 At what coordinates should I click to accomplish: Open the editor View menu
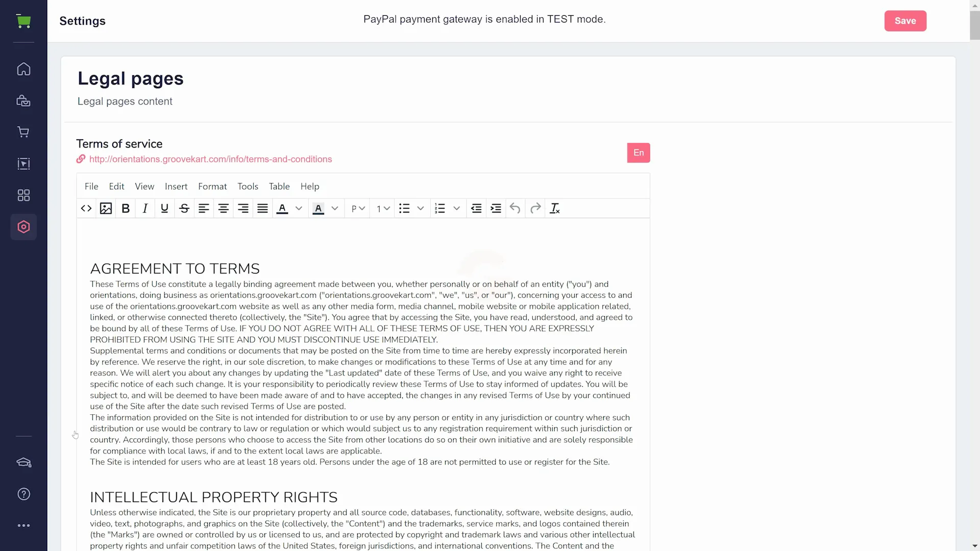pyautogui.click(x=144, y=186)
